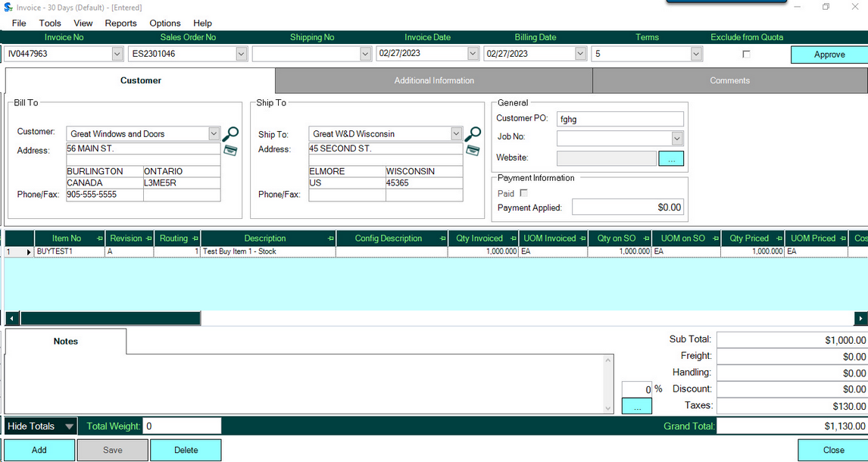Switch to the Additional Information tab
Viewport: 868px width, 462px height.
pos(434,80)
